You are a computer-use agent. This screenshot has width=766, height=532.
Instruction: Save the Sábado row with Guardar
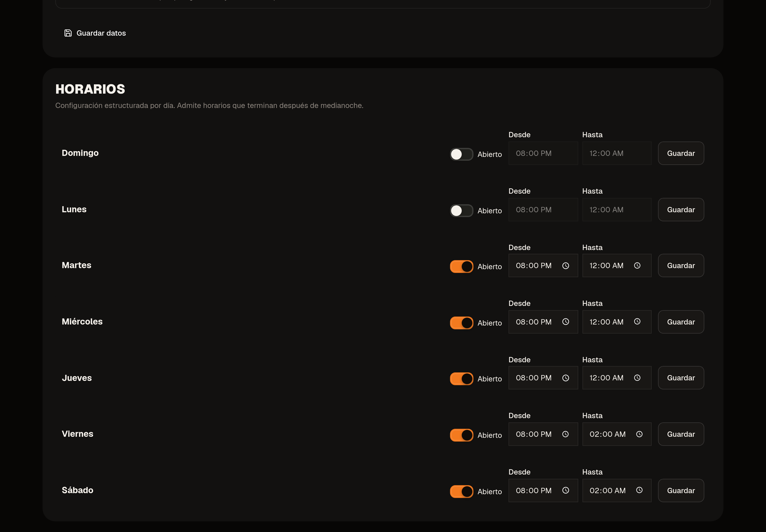tap(681, 491)
